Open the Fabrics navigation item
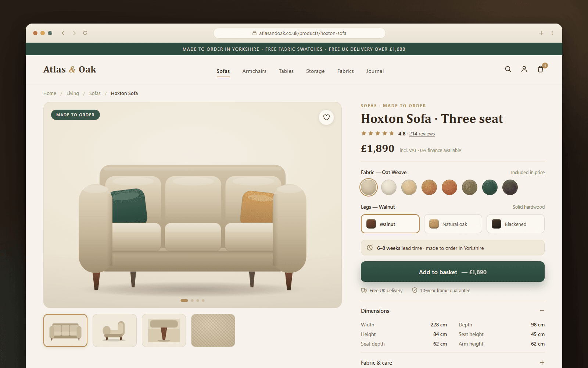Image resolution: width=588 pixels, height=368 pixels. (x=345, y=71)
